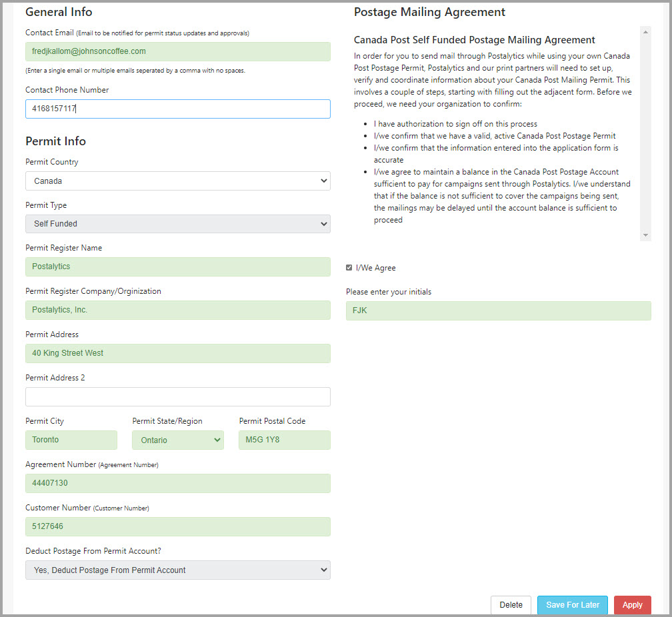
Task: Open Deduct Postage From Permit Account dropdown
Action: (178, 570)
